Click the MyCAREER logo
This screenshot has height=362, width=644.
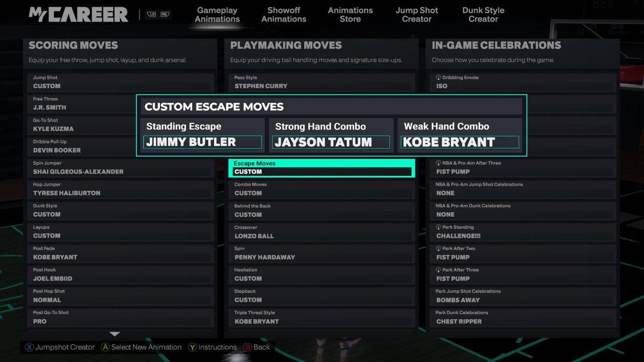(78, 14)
